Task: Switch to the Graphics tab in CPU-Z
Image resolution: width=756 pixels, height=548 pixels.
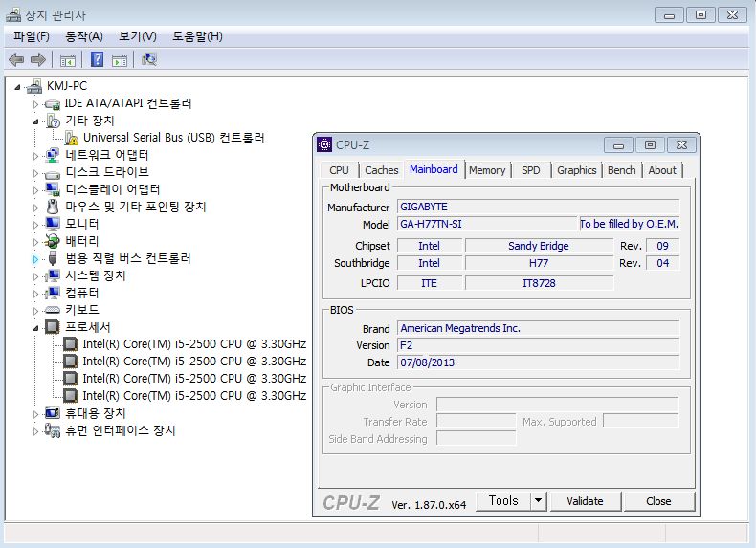Action: point(577,170)
